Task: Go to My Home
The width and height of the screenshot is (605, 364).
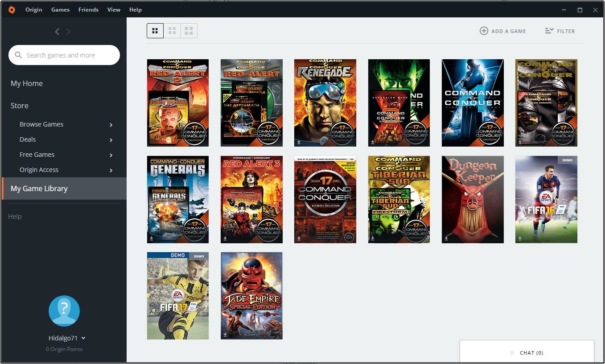Action: [x=27, y=83]
